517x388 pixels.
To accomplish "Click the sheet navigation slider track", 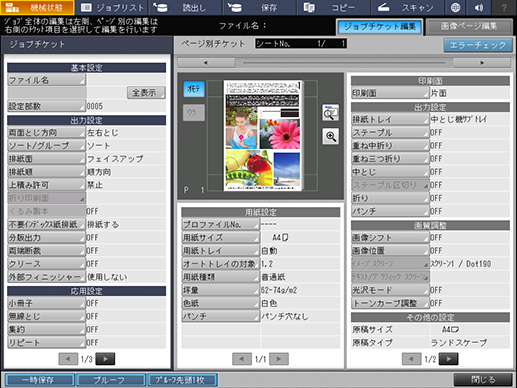I will [344, 63].
